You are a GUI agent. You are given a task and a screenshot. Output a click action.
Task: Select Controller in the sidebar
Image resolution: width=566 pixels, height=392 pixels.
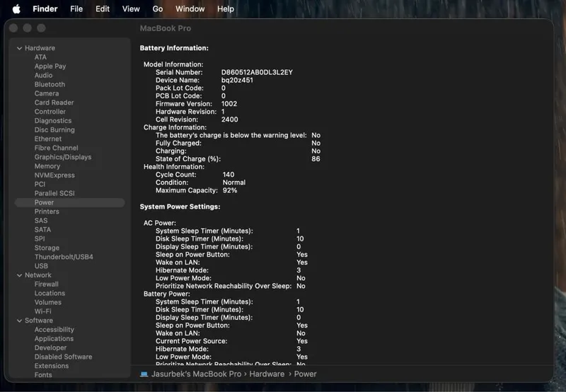coord(50,112)
